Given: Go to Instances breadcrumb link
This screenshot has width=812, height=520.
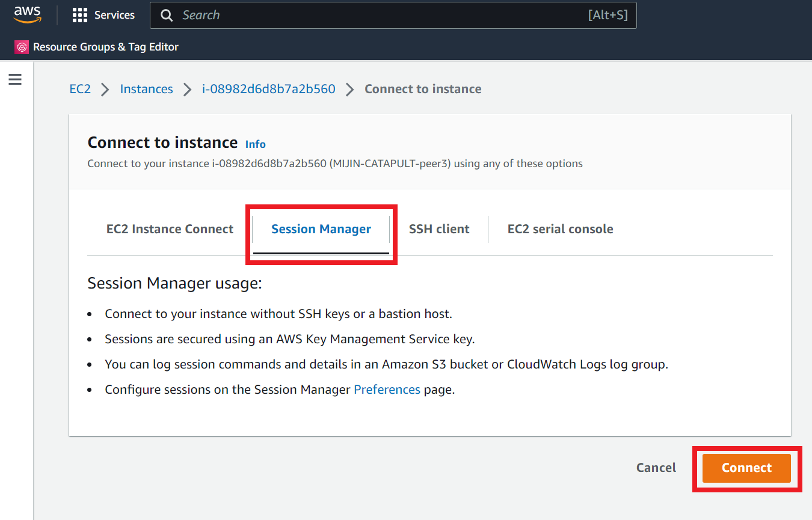Looking at the screenshot, I should (146, 89).
